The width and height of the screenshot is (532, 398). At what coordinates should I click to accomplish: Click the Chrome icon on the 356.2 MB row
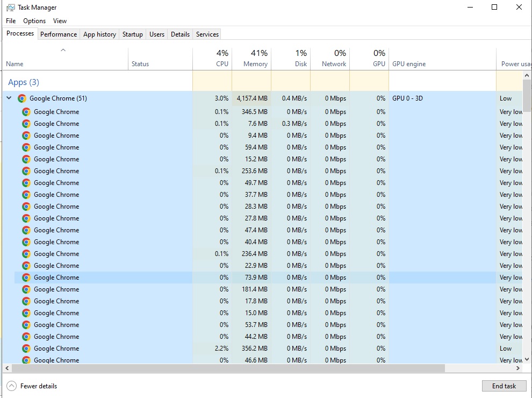click(26, 349)
